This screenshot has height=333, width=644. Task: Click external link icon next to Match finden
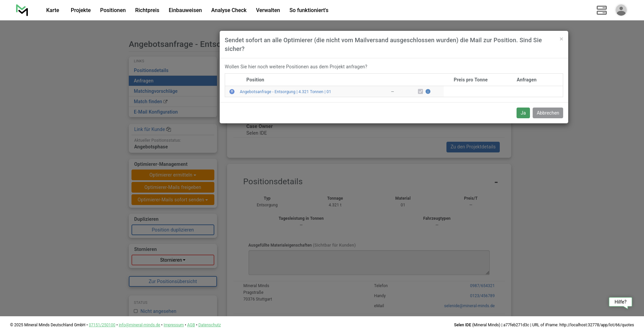click(x=165, y=102)
